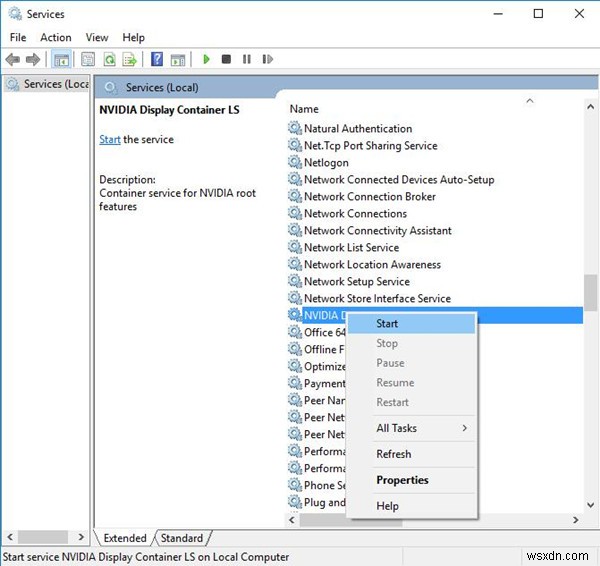Select the Phone Se service row
The image size is (600, 566).
pos(317,485)
